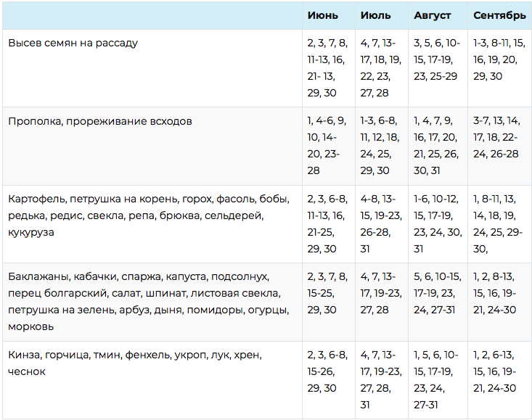Select the Август column header
The width and height of the screenshot is (532, 420).
pos(433,15)
